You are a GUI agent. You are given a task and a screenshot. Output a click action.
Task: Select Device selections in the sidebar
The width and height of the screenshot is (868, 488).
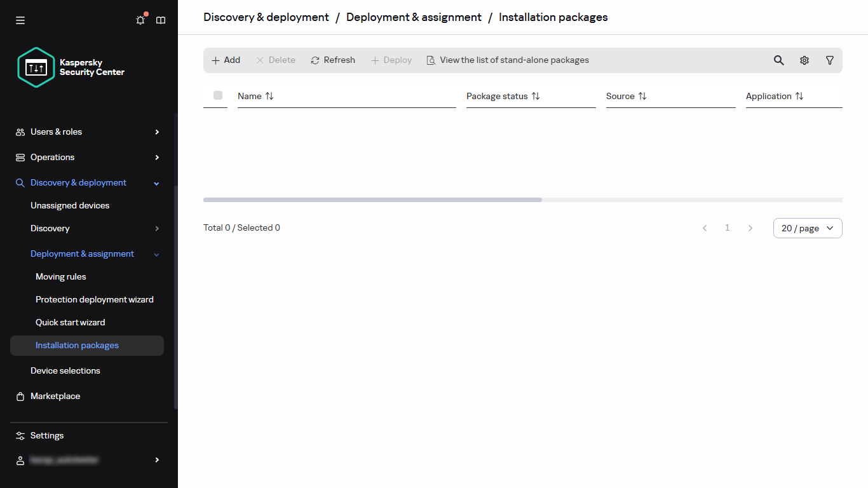[x=65, y=370]
